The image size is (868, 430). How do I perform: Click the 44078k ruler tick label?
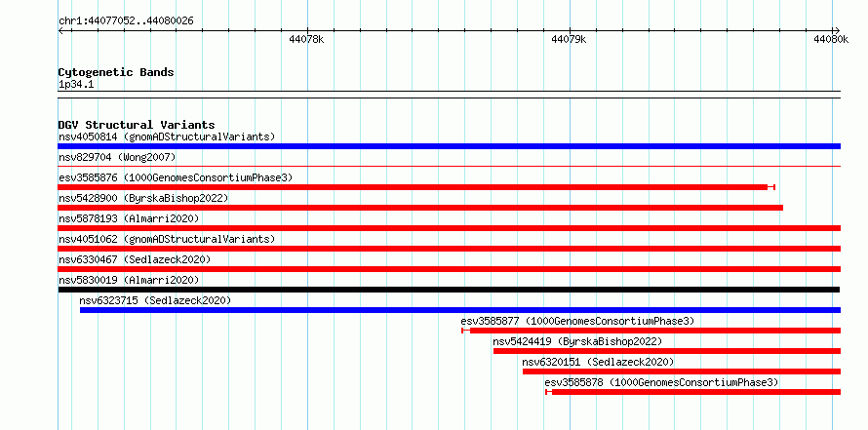coord(306,39)
